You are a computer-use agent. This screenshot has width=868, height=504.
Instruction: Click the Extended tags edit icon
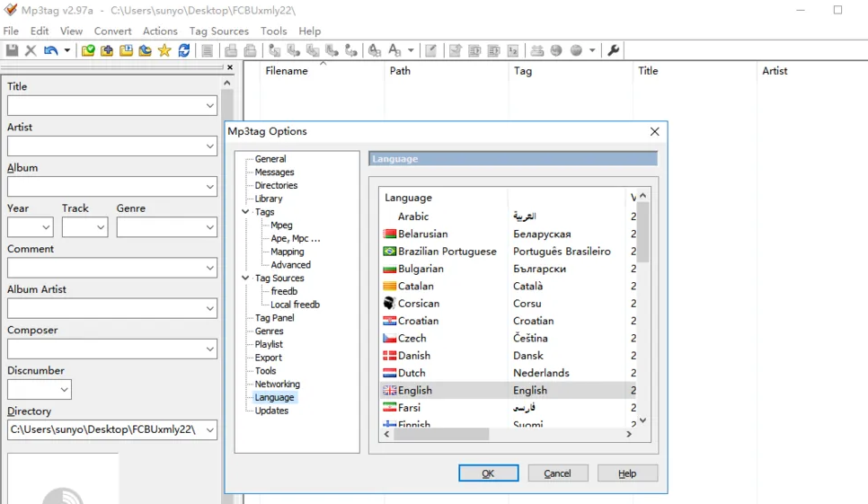[x=430, y=50]
